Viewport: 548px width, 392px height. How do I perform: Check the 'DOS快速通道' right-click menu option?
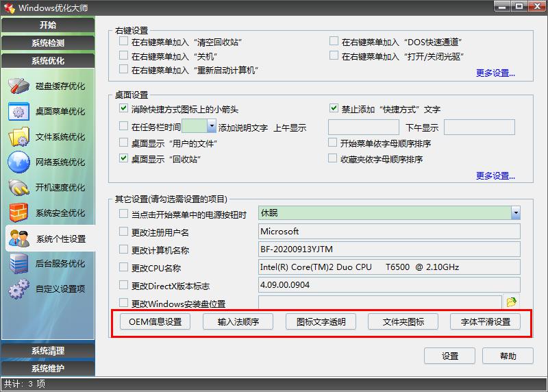coord(334,41)
